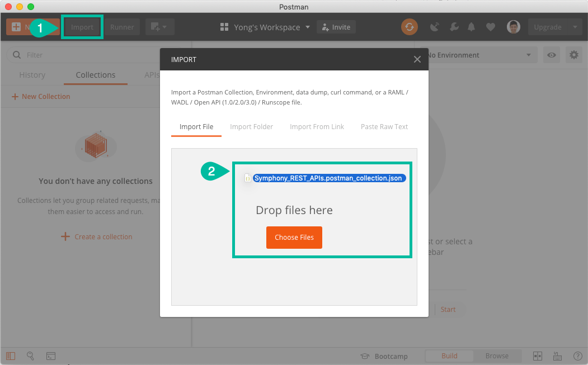Open the user avatar profile menu

coord(514,27)
